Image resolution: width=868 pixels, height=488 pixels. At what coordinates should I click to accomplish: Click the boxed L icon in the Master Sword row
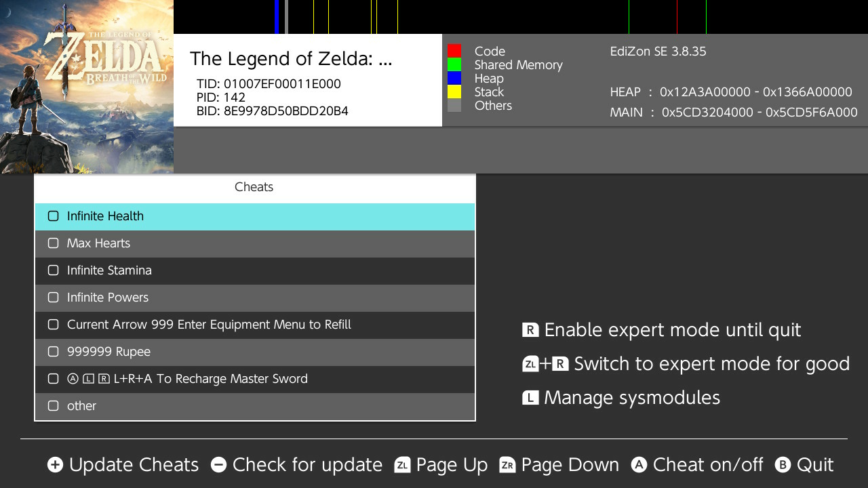coord(88,379)
